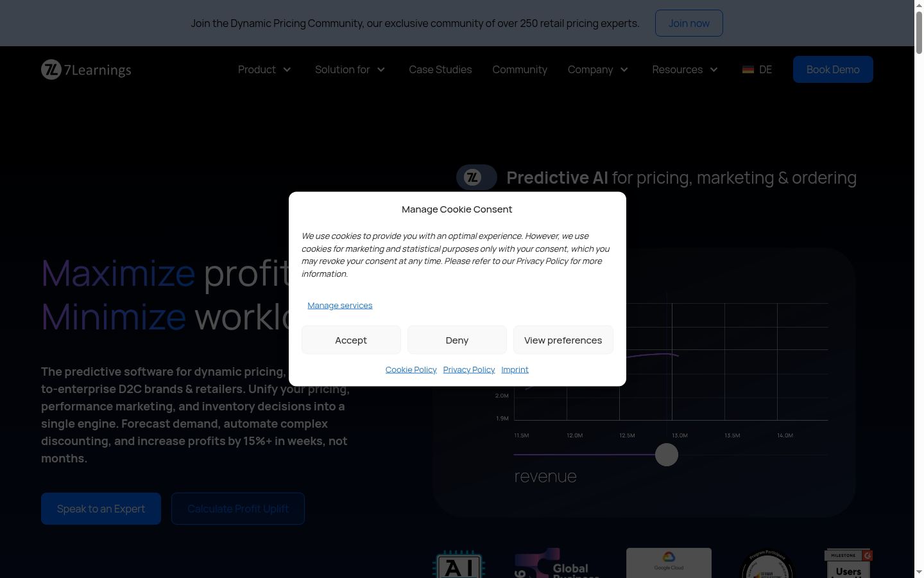924x578 pixels.
Task: Deny cookies in consent dialog
Action: 457,340
